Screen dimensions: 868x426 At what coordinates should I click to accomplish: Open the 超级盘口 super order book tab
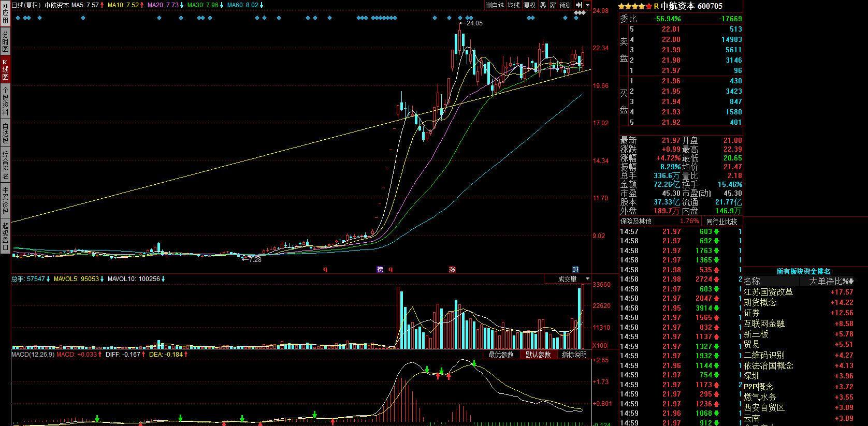[5, 237]
